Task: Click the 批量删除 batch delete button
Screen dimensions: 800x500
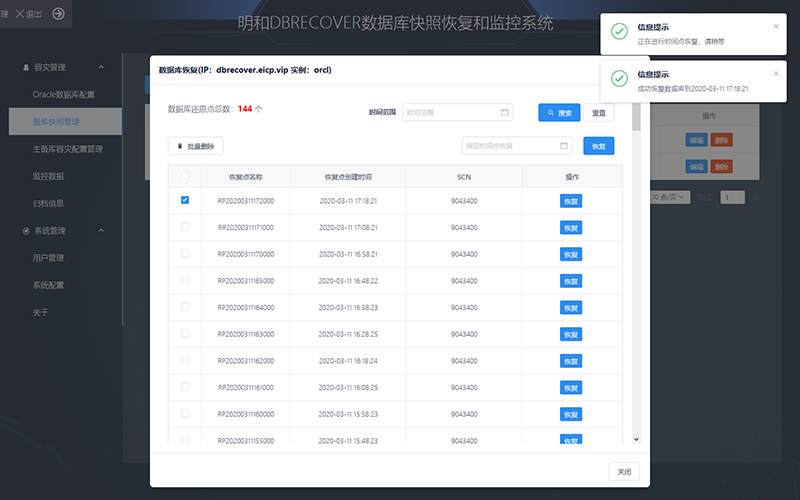Action: 195,146
